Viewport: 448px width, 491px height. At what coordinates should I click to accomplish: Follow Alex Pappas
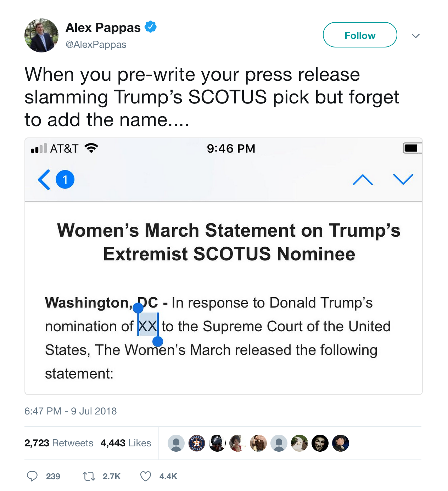click(x=360, y=35)
